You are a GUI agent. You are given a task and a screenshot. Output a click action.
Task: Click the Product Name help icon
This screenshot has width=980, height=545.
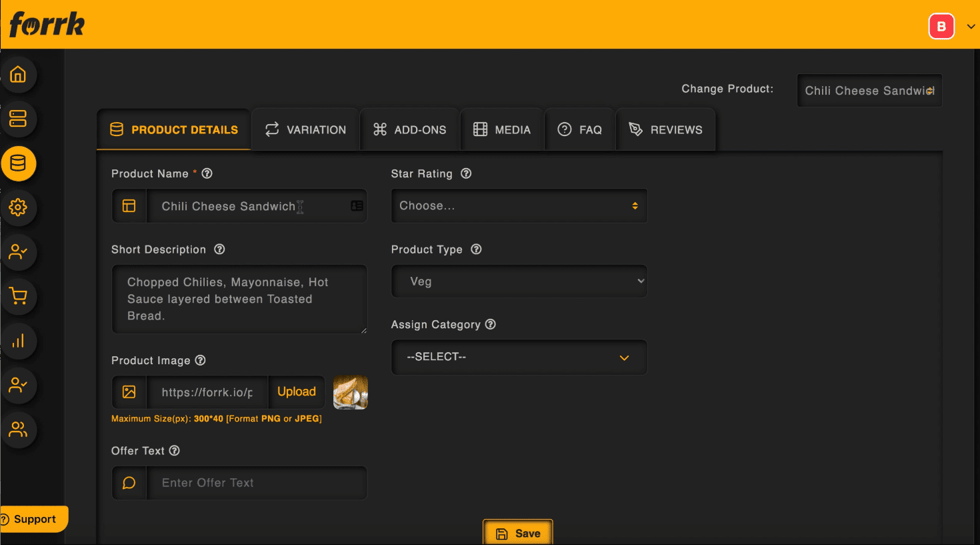tap(207, 173)
